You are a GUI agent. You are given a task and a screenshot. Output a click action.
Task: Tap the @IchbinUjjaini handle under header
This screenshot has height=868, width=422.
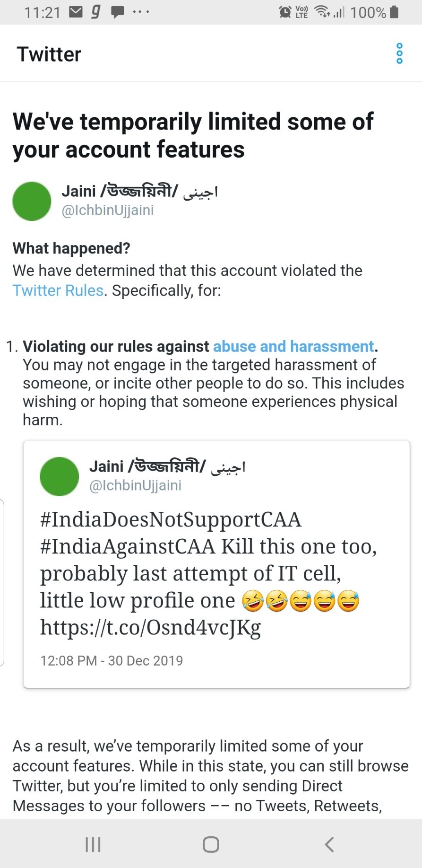108,210
